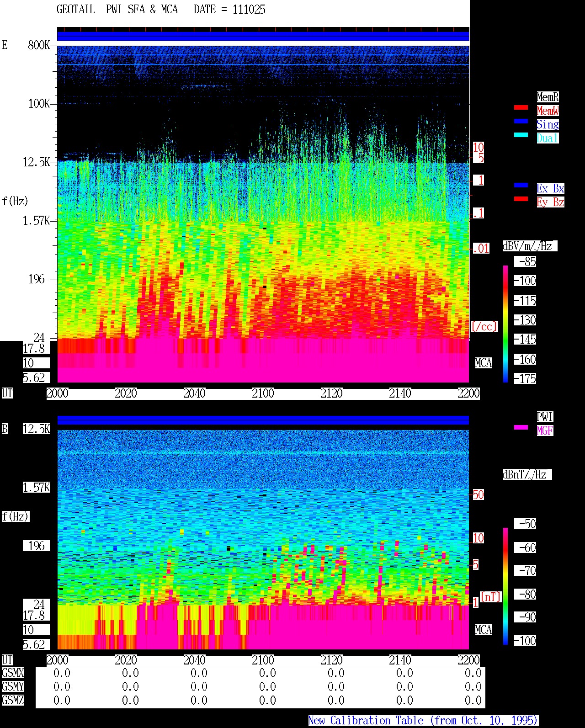Viewport: 585px width, 728px height.
Task: Click the upper MCA label beside electric spectrogram
Action: 484,363
